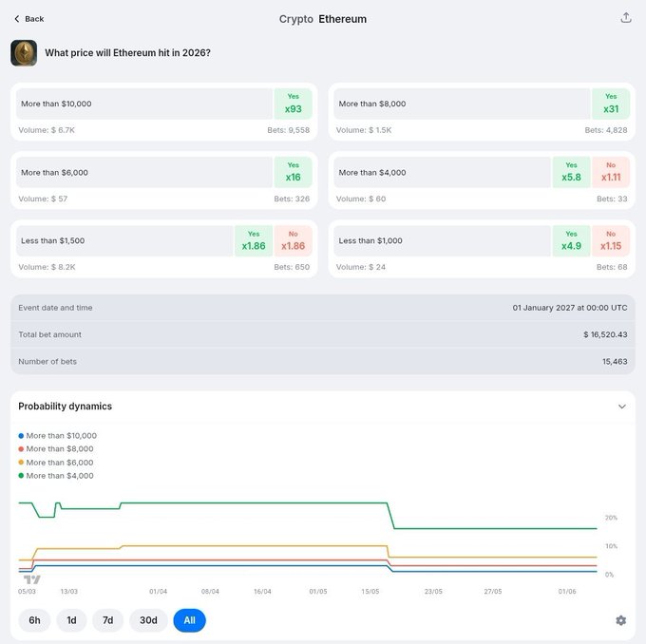
Task: Select the 1d chart range
Action: pos(71,620)
